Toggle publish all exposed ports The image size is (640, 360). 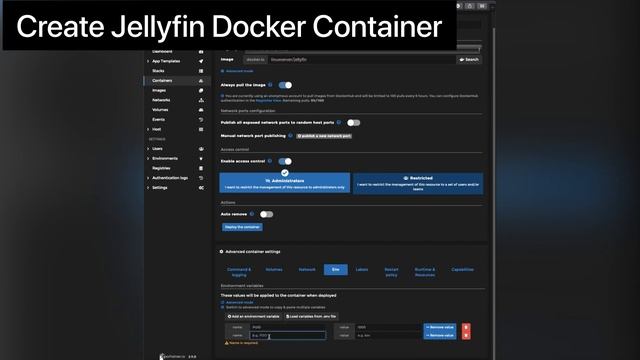[353, 122]
